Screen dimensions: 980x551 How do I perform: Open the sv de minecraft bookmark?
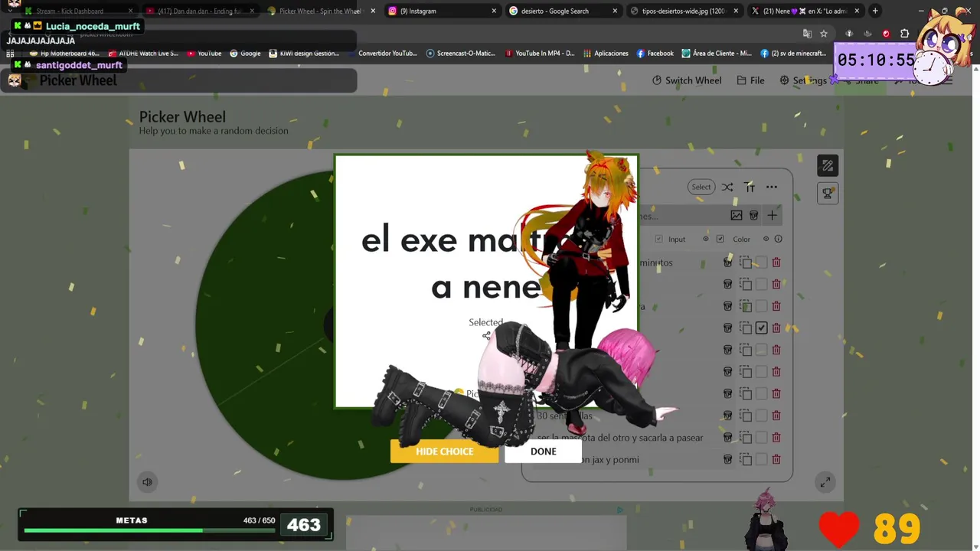[x=793, y=54]
